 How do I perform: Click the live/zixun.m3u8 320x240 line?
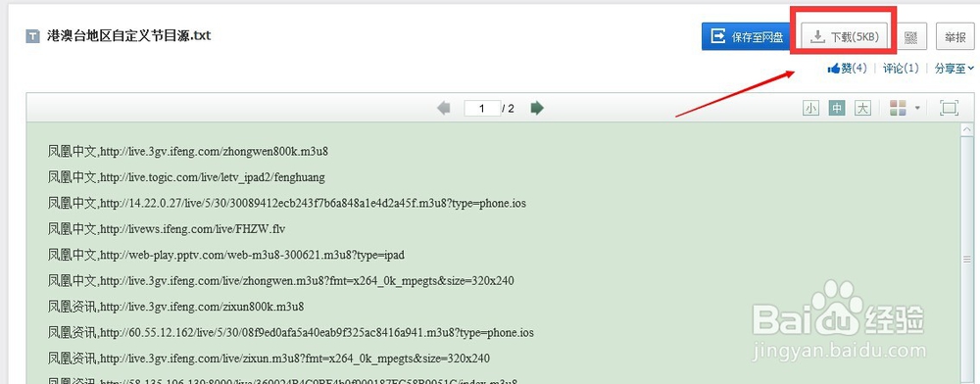[269, 359]
